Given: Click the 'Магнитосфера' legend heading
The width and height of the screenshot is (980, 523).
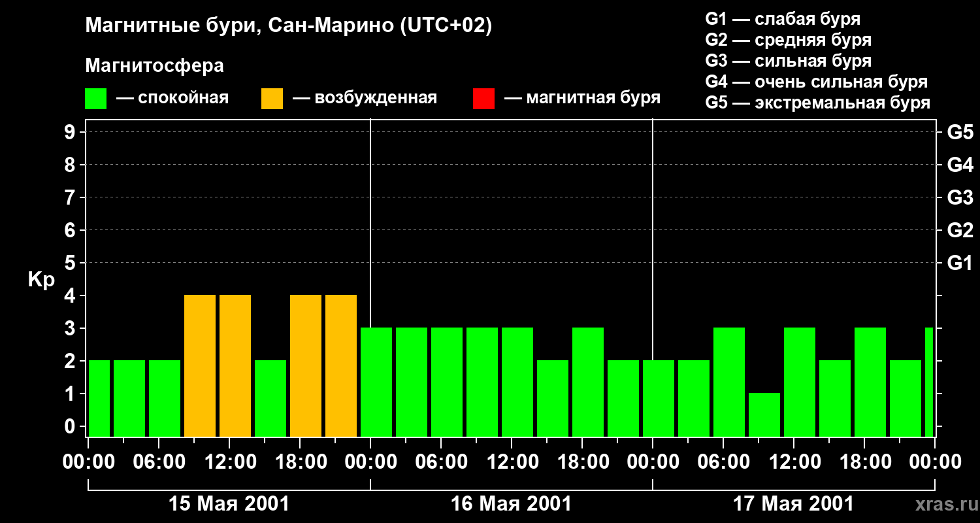Looking at the screenshot, I should pos(154,66).
